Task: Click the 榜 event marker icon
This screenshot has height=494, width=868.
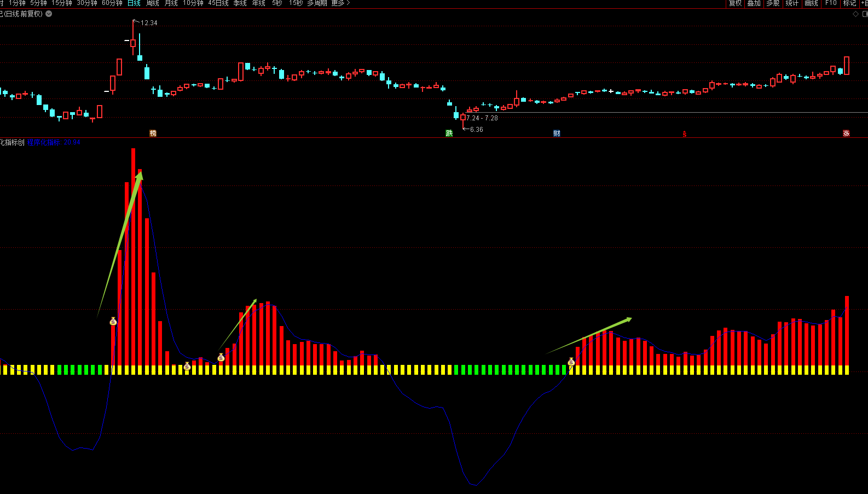Action: (153, 133)
